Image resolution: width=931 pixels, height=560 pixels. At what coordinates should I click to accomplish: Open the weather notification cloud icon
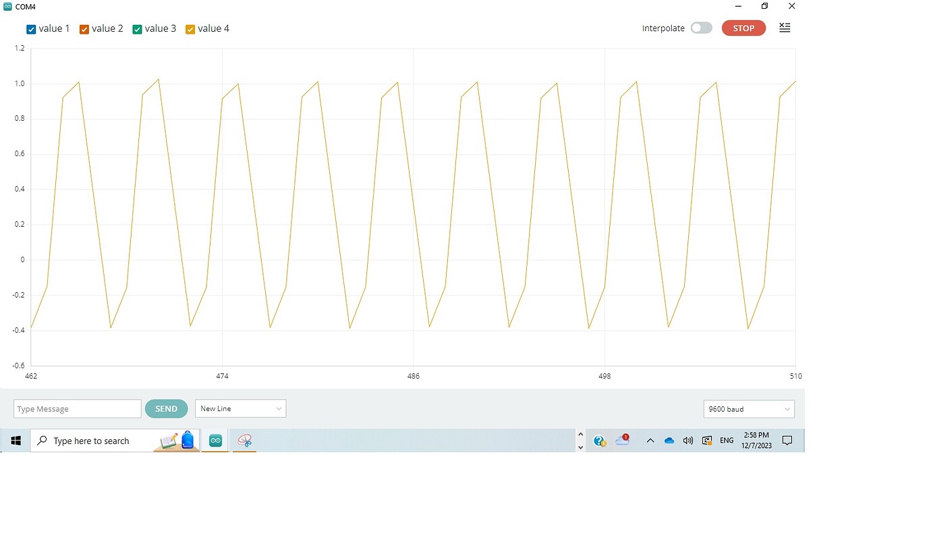coord(621,440)
